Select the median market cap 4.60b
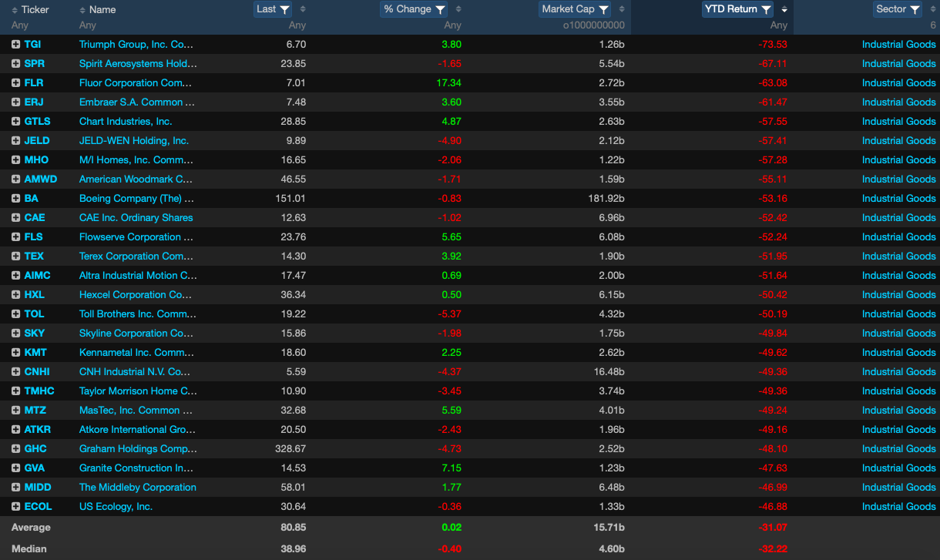The image size is (940, 560). (610, 549)
